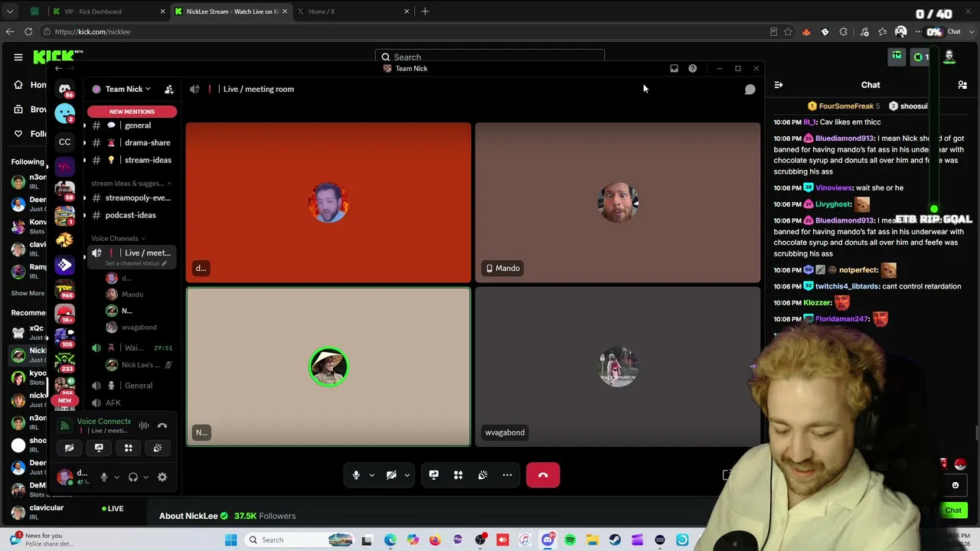The width and height of the screenshot is (980, 551).
Task: Open streamopoly-eve... text channel
Action: coord(132,198)
